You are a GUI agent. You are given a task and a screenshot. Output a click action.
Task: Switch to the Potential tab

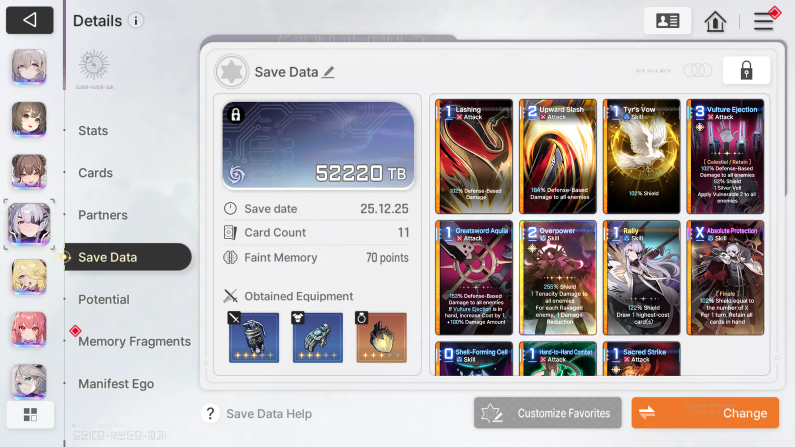pyautogui.click(x=104, y=300)
